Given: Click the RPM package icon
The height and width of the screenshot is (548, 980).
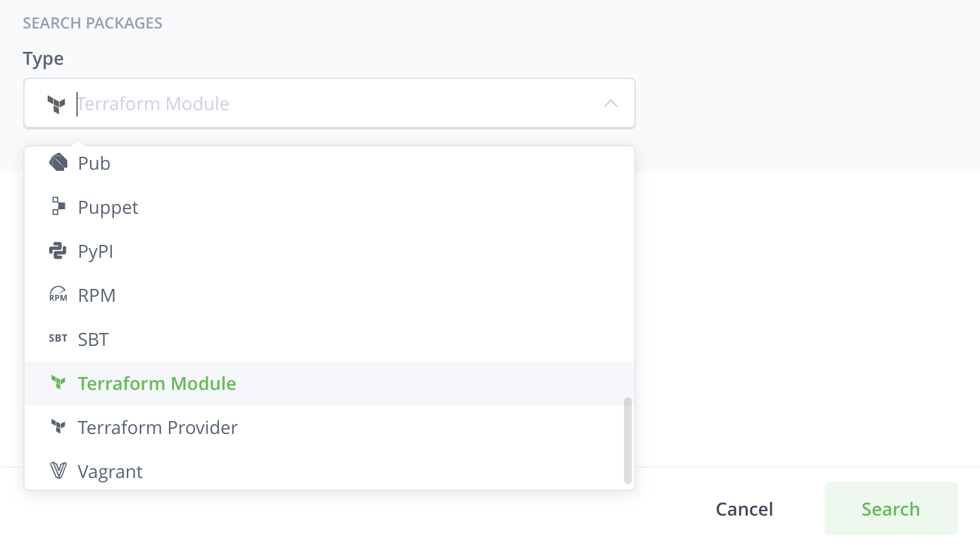Looking at the screenshot, I should [58, 295].
